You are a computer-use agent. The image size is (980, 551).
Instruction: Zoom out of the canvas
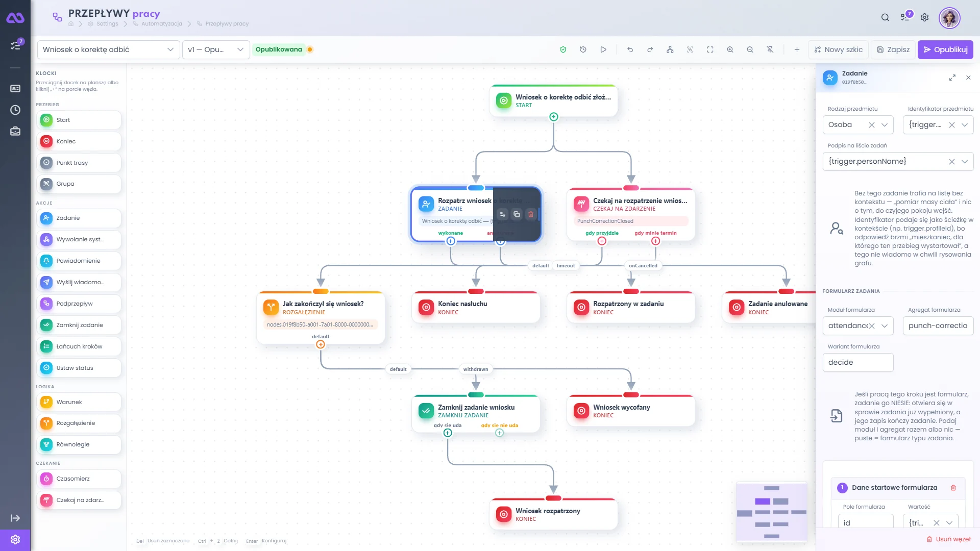[750, 49]
